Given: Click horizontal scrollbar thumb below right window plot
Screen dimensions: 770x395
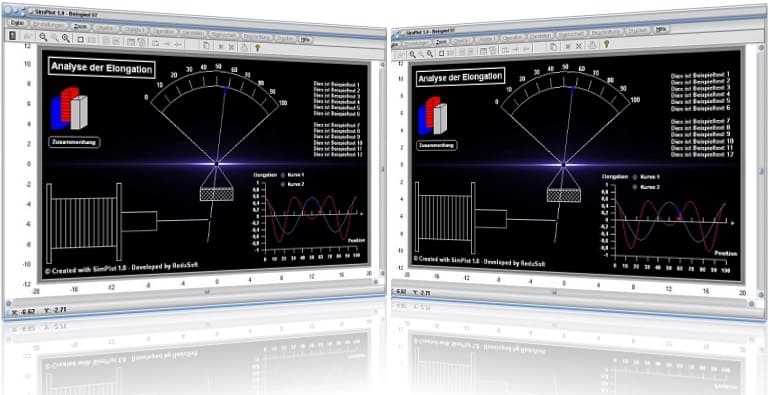Looking at the screenshot, I should click(x=554, y=292).
